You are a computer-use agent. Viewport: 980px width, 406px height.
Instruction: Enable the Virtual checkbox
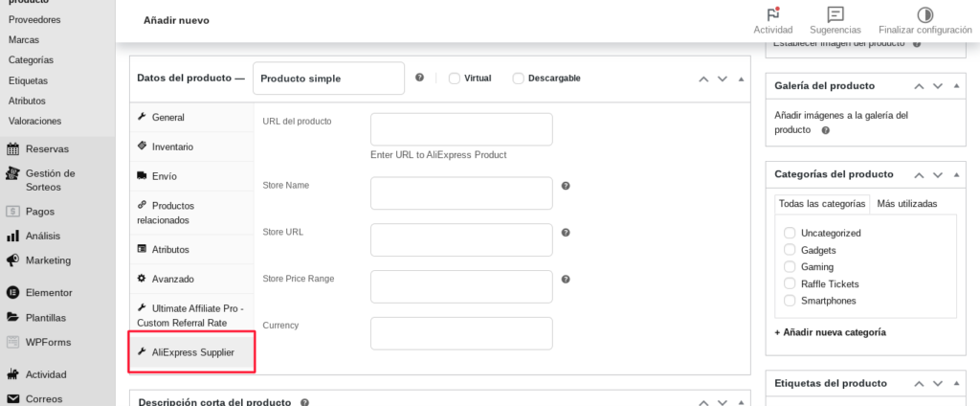pyautogui.click(x=455, y=79)
